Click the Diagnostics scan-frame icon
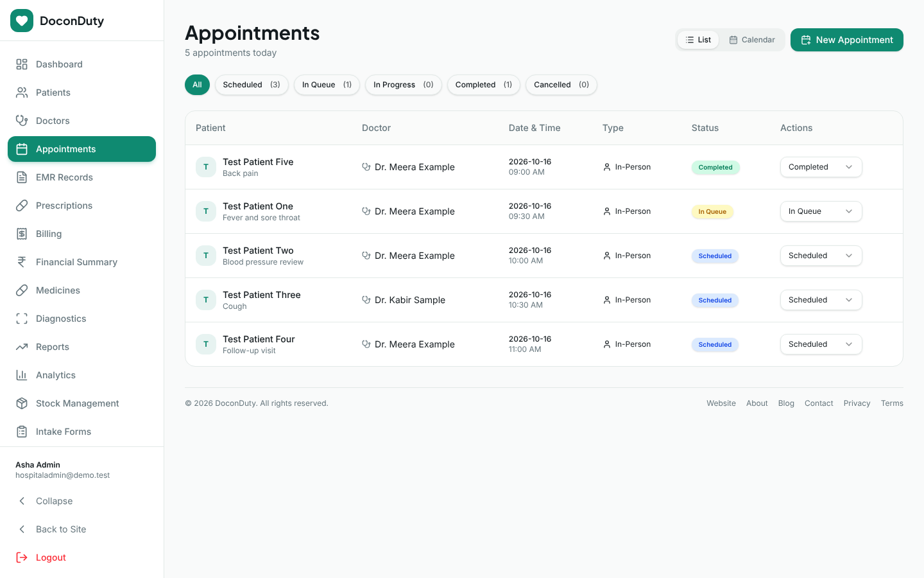The width and height of the screenshot is (924, 578). click(22, 319)
